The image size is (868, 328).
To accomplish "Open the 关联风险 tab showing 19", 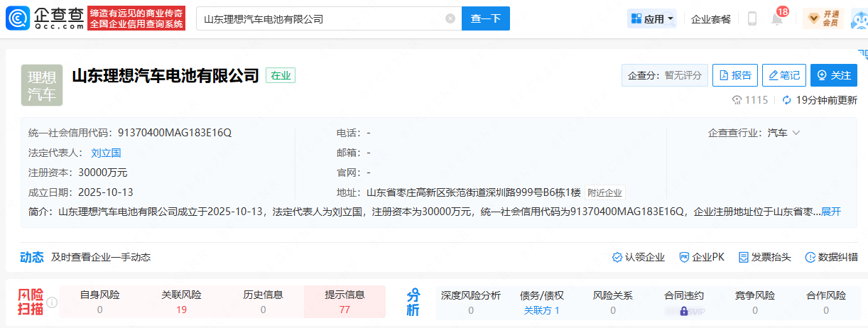I will pyautogui.click(x=181, y=302).
